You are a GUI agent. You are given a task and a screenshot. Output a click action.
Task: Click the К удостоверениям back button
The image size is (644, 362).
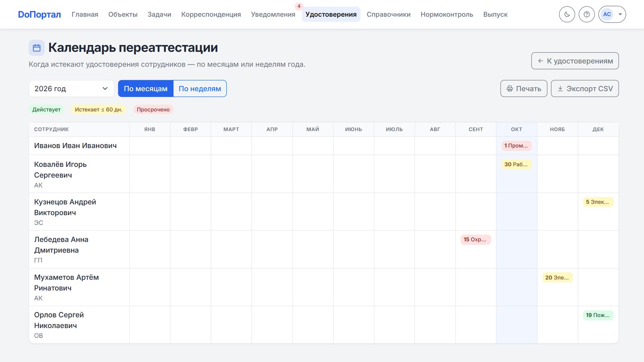tap(575, 61)
